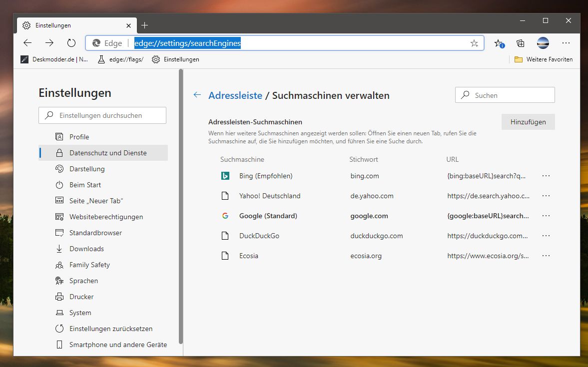The width and height of the screenshot is (588, 367).
Task: Open the Seite „Neuer Tab“ section
Action: coord(103,201)
